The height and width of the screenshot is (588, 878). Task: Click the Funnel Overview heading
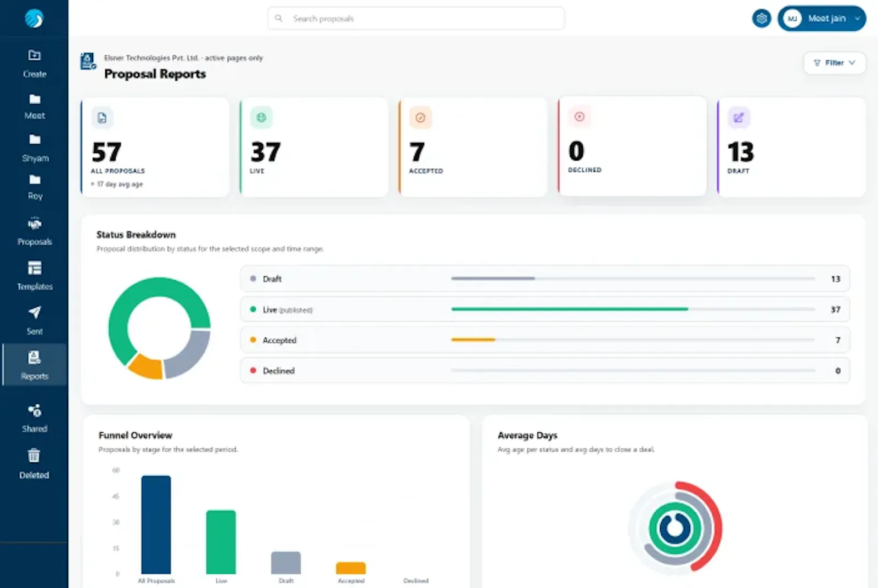click(135, 436)
